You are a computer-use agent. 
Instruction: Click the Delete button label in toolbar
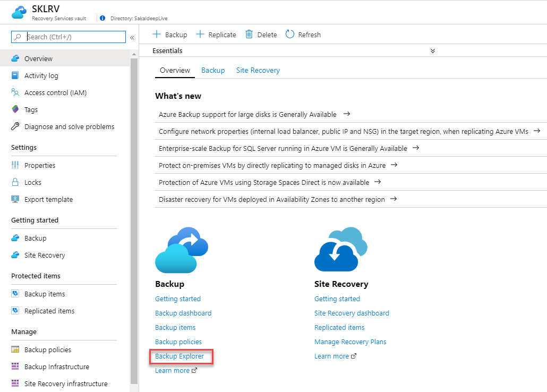click(267, 35)
